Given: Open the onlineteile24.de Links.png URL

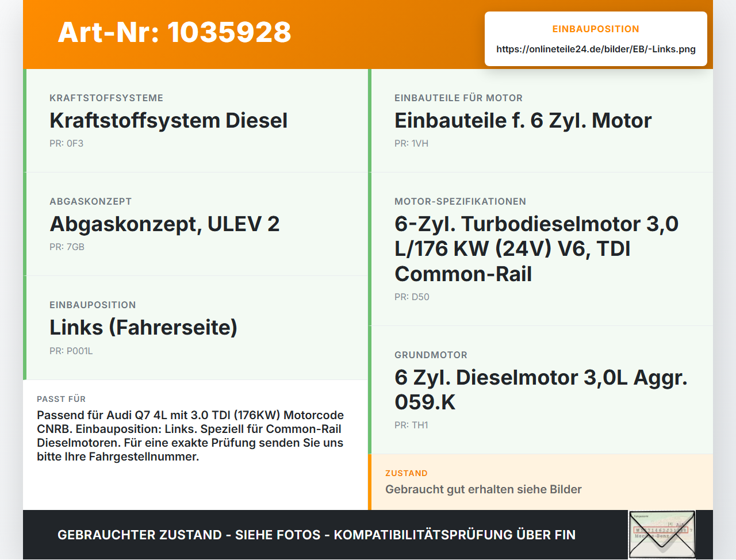Looking at the screenshot, I should (596, 49).
